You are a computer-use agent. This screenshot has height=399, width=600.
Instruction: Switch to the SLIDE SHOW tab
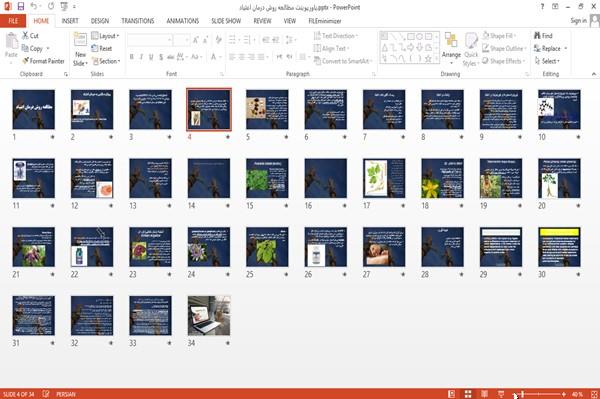coord(226,21)
